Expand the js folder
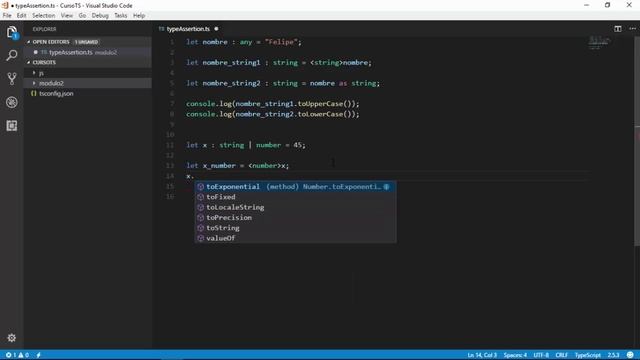The image size is (640, 360). click(88, 73)
